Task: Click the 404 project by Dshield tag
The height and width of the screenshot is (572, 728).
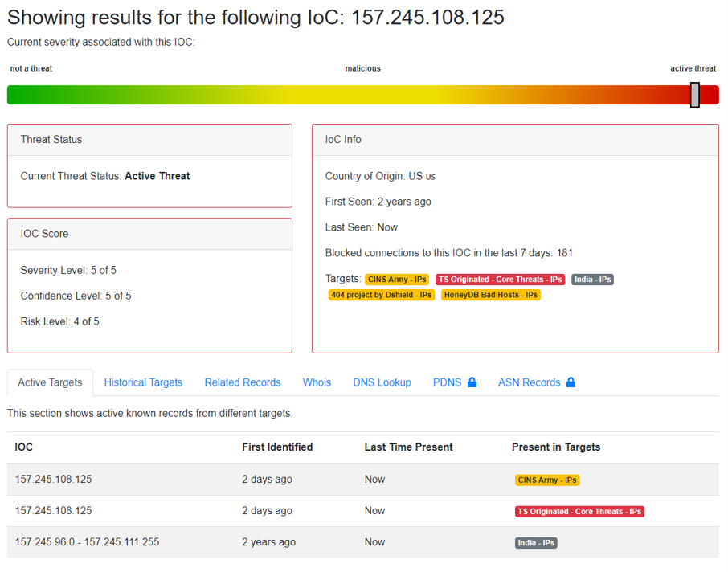Action: [x=381, y=295]
